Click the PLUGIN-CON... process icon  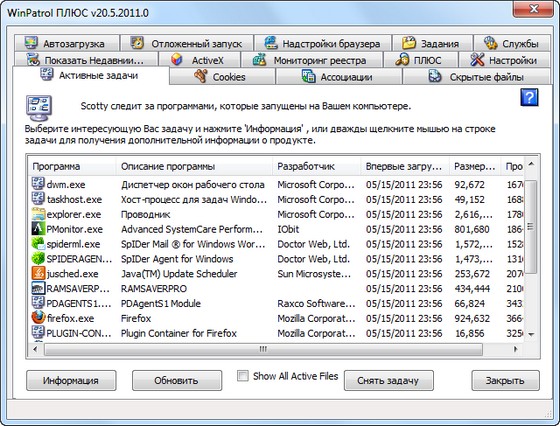[38, 332]
